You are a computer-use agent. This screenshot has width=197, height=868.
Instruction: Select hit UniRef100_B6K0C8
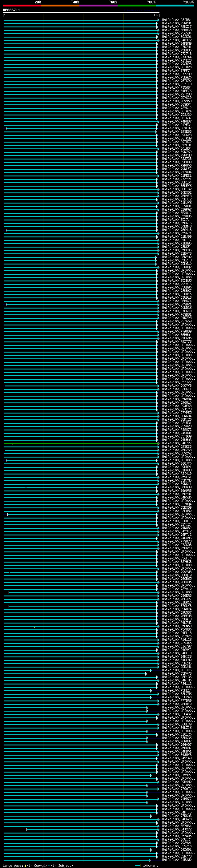click(x=176, y=30)
